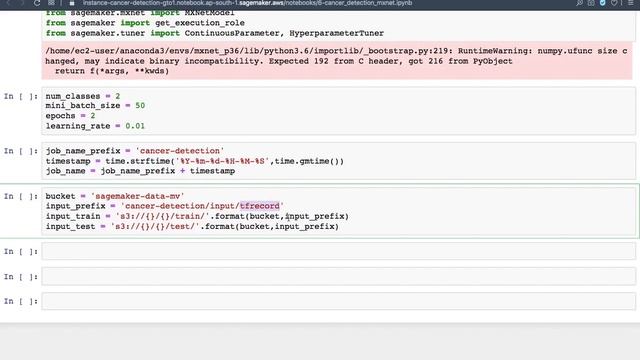Click the 'job_name = job_name_prefix + timestamp' line
The image size is (640, 360).
[140, 171]
